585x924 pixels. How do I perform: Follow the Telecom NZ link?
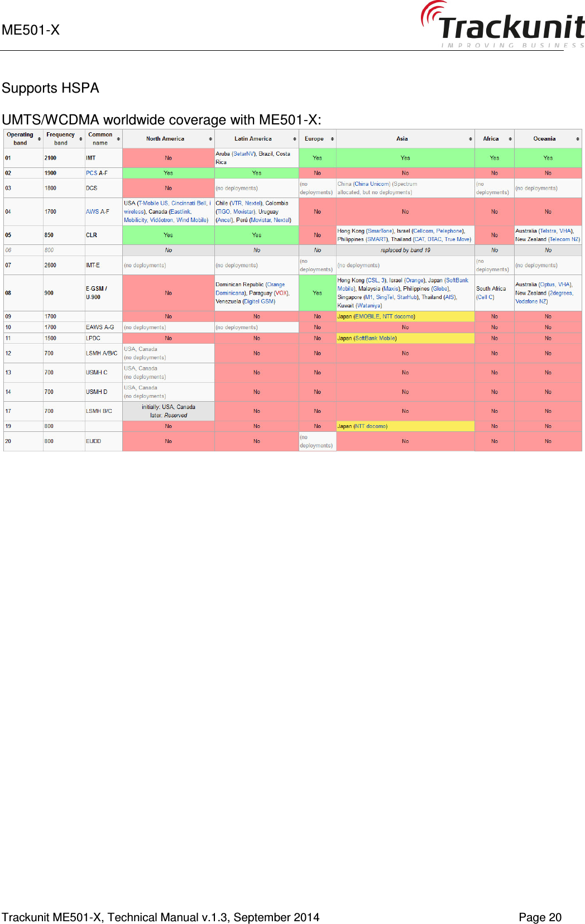tap(564, 239)
